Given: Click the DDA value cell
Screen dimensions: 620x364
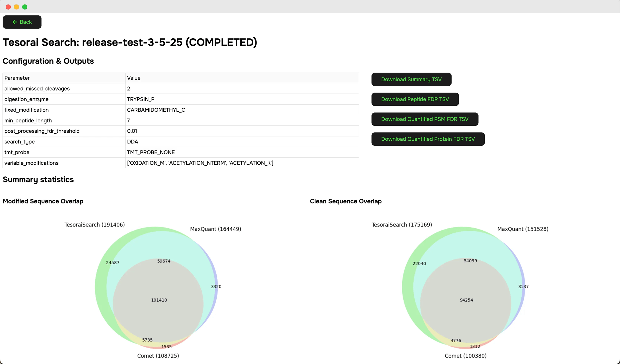Looking at the screenshot, I should click(242, 142).
